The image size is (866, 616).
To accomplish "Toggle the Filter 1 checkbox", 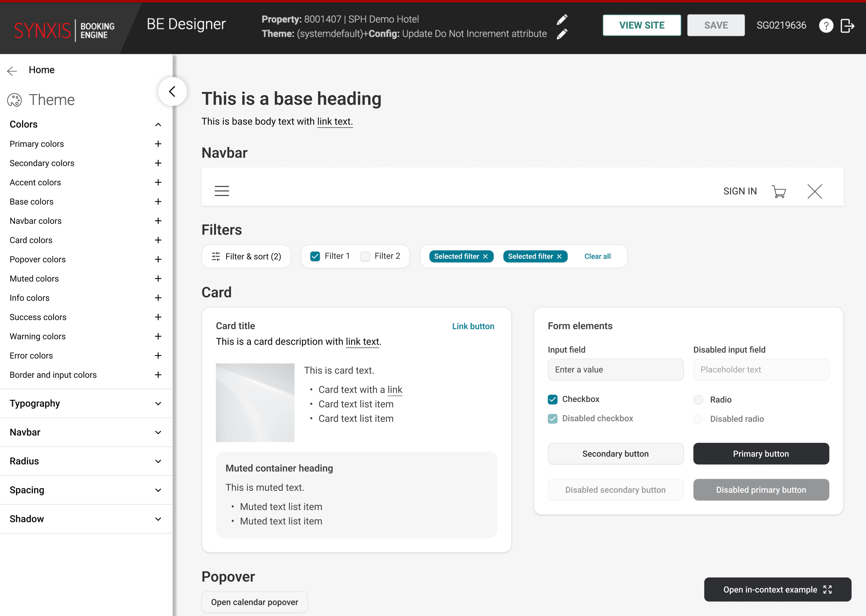I will pyautogui.click(x=315, y=256).
